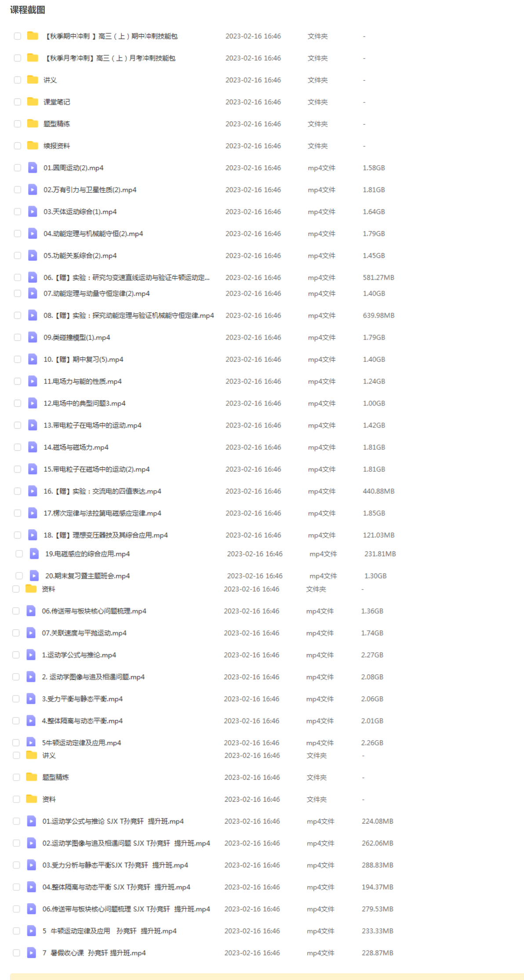Select checkbox beside 11.电场力与能的性质.mp4
Viewport: 524px width, 980px height.
point(18,381)
